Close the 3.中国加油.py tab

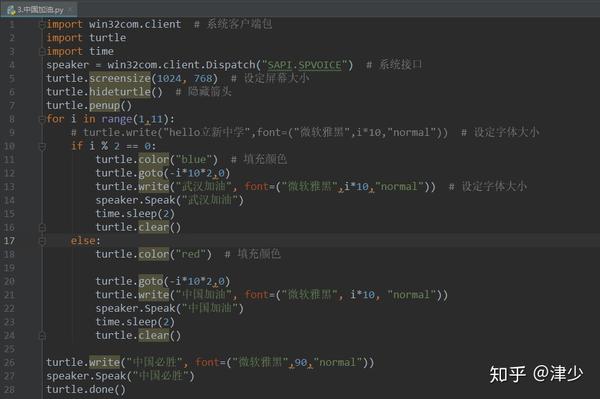pyautogui.click(x=70, y=10)
